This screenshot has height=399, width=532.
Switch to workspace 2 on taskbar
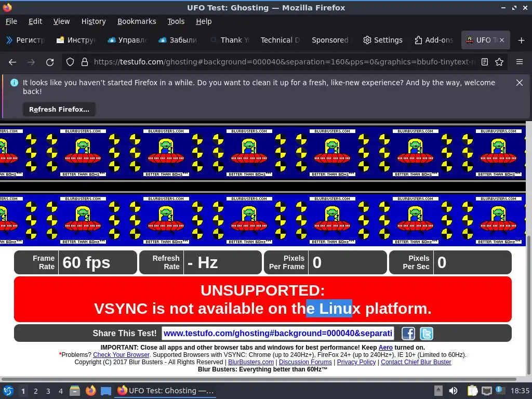[x=36, y=391]
